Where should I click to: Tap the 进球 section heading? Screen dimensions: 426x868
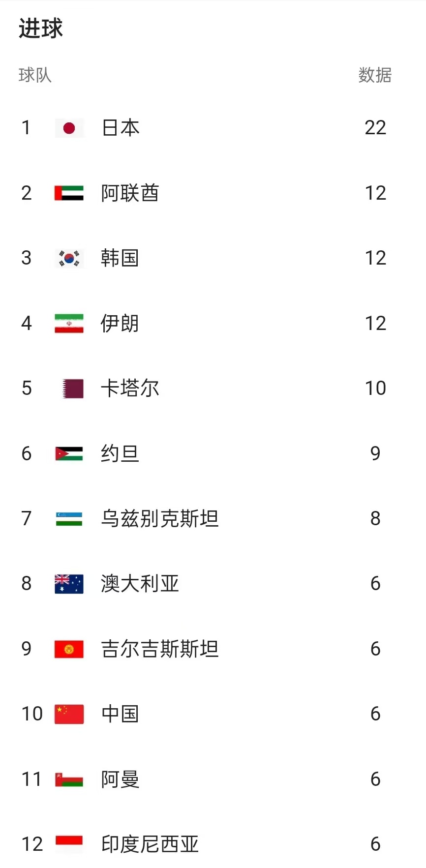pyautogui.click(x=41, y=28)
